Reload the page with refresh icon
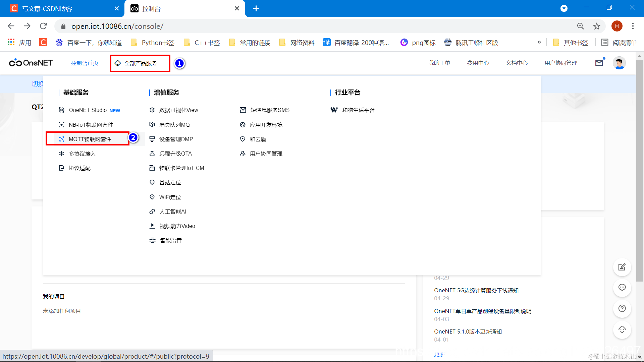Viewport: 644px width, 362px height. click(43, 26)
